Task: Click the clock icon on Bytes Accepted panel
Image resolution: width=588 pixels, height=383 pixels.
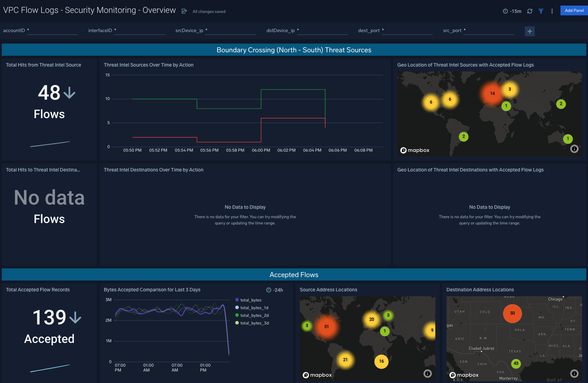Action: coord(268,290)
